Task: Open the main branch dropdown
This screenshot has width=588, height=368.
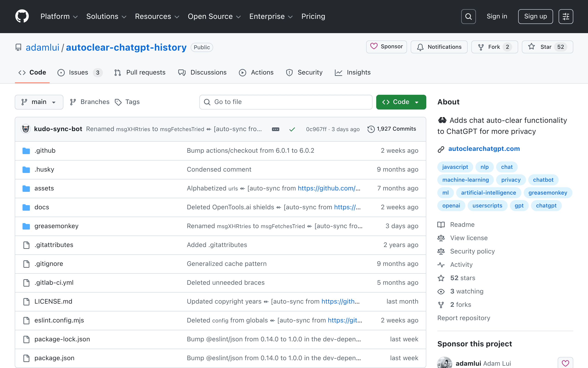Action: [x=39, y=102]
